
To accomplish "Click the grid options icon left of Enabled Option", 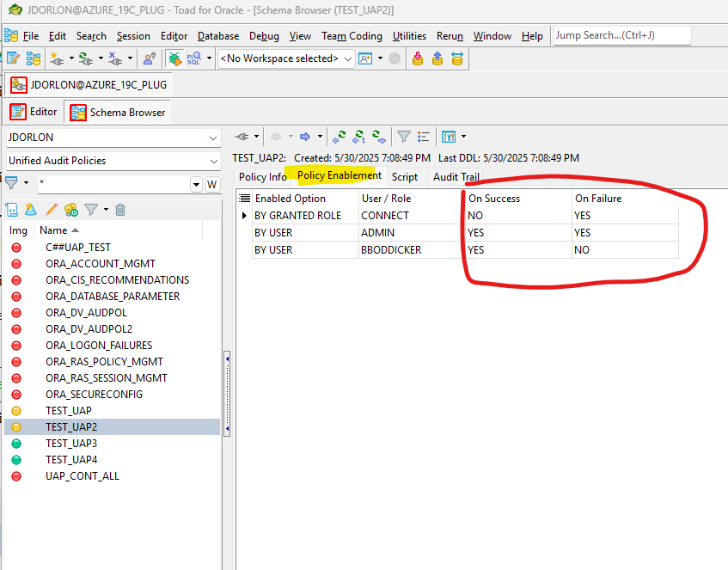I will pos(244,199).
